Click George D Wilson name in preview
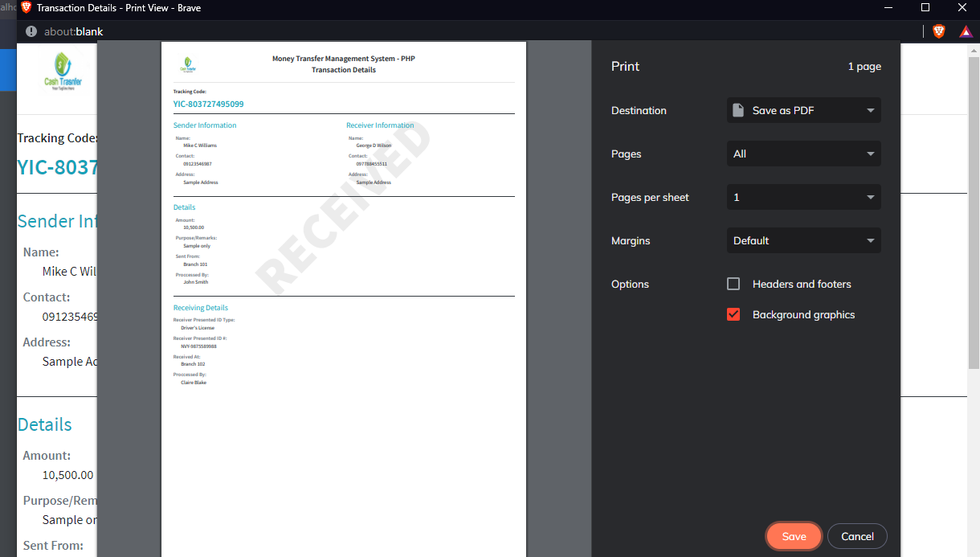 374,145
